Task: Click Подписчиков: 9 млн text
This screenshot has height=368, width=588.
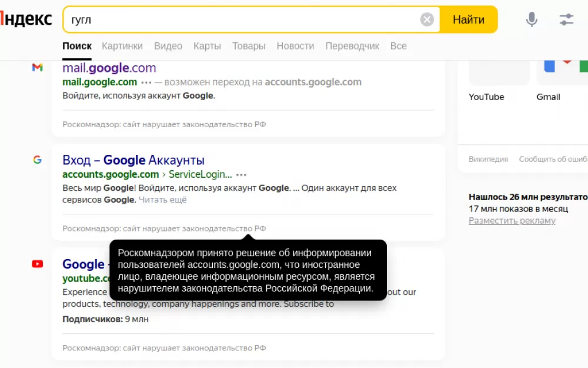Action: click(105, 319)
